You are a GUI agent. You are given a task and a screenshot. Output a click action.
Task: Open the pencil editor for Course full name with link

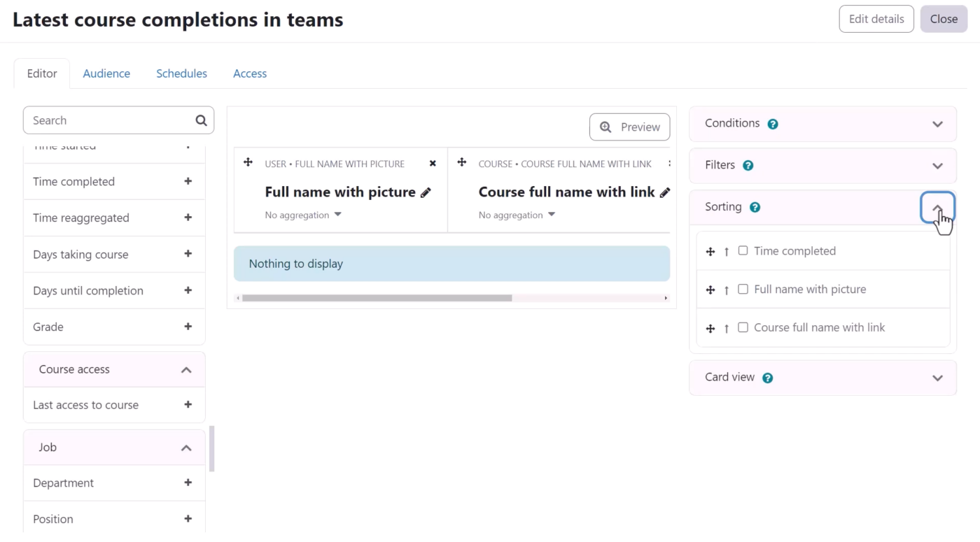(666, 192)
